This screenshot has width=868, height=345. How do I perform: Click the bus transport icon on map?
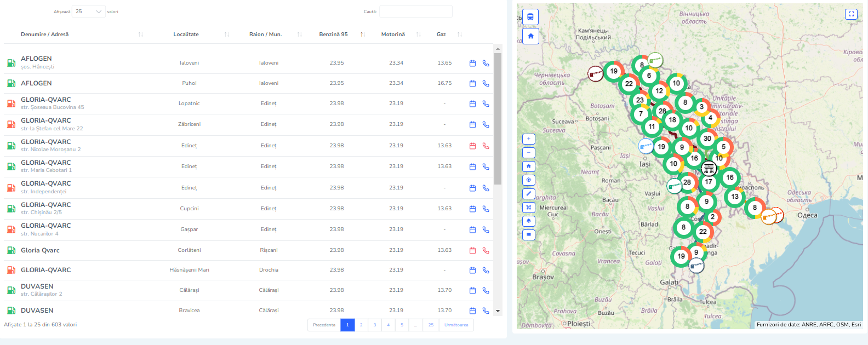(530, 17)
